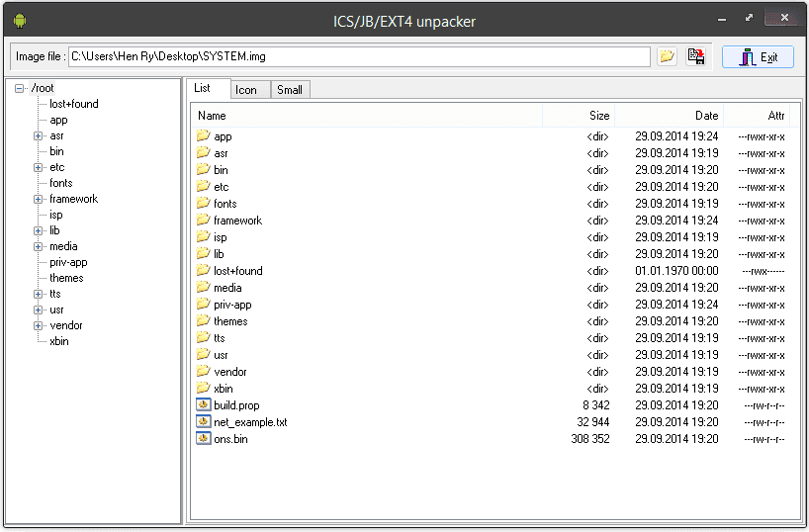
Task: Expand the vendor tree node
Action: click(38, 325)
